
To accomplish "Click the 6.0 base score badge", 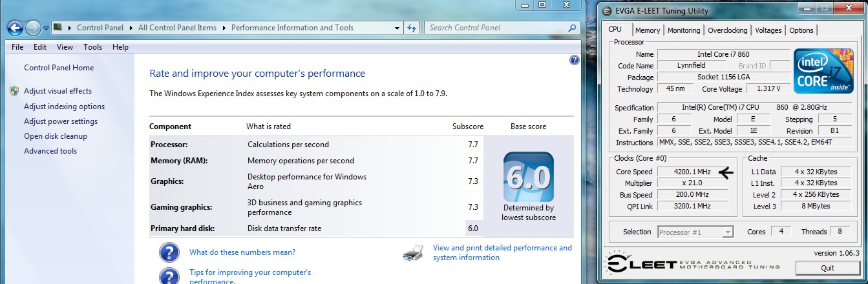I will pyautogui.click(x=528, y=177).
